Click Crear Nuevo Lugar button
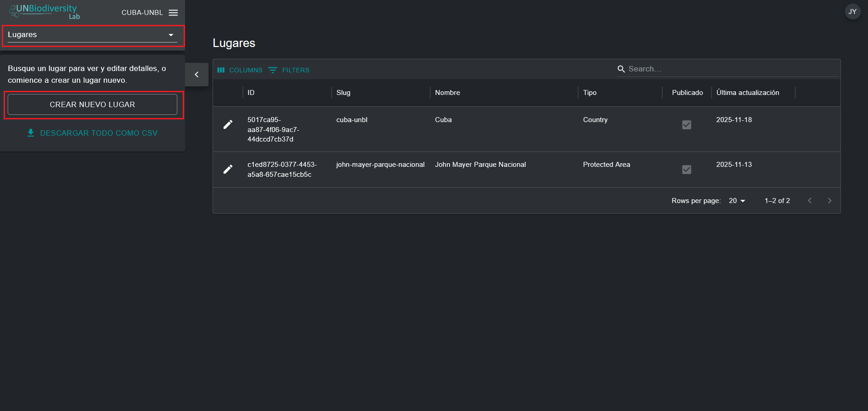Image resolution: width=868 pixels, height=411 pixels. pyautogui.click(x=92, y=104)
